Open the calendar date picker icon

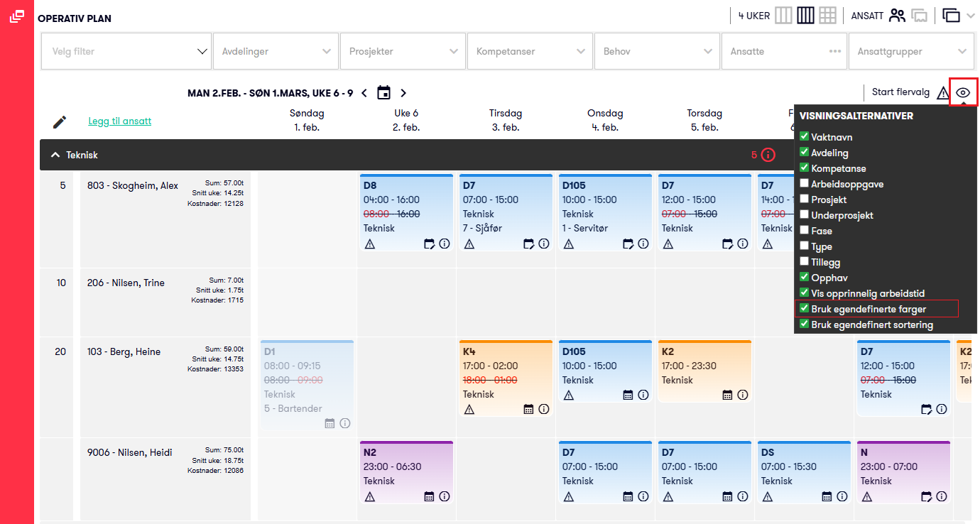pyautogui.click(x=383, y=92)
